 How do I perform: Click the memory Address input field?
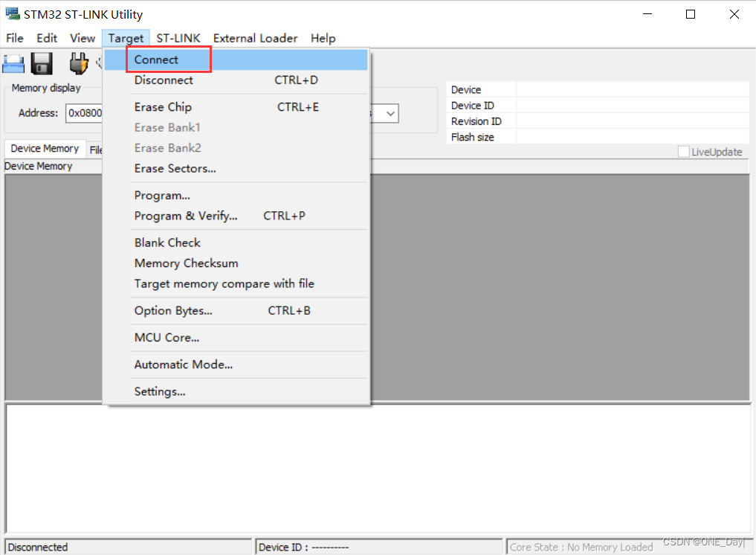(84, 113)
